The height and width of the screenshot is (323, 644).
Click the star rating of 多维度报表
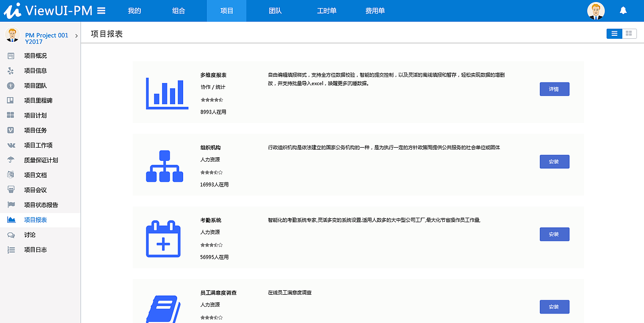coord(211,100)
